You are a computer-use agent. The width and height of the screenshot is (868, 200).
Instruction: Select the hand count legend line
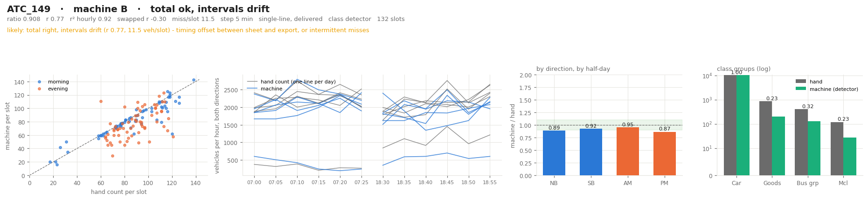point(252,82)
